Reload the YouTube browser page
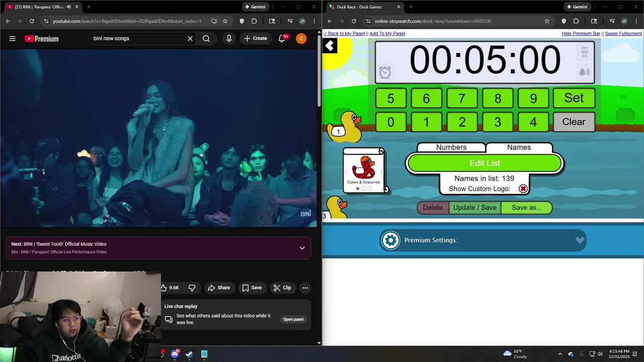 click(32, 21)
